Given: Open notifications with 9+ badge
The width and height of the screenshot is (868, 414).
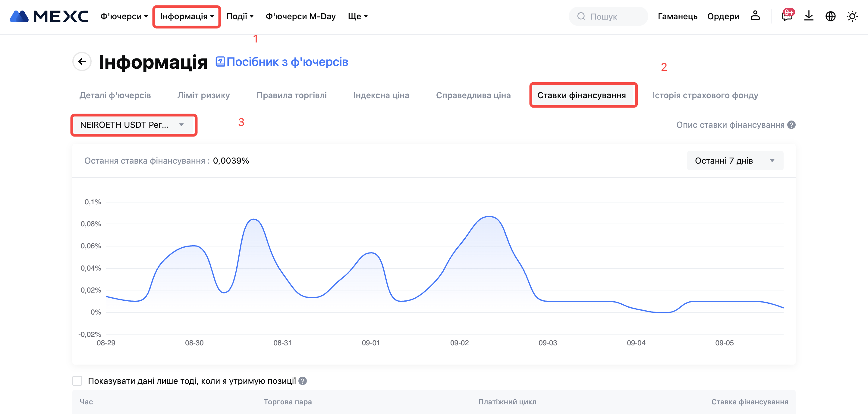Looking at the screenshot, I should [787, 16].
